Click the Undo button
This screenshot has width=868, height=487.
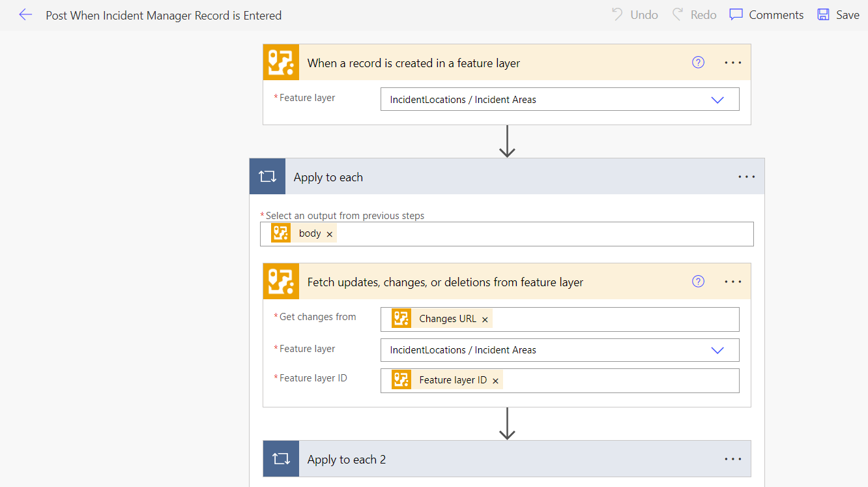point(633,14)
